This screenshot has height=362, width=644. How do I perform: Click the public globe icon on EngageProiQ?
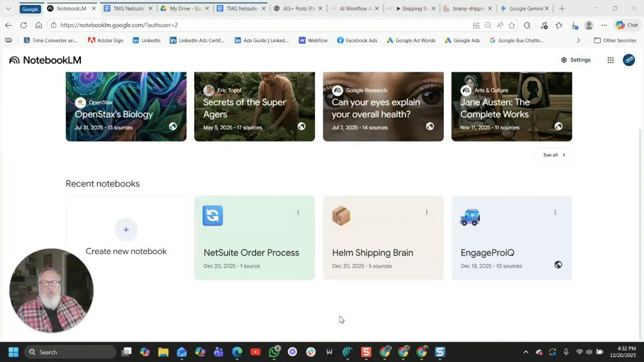point(558,265)
